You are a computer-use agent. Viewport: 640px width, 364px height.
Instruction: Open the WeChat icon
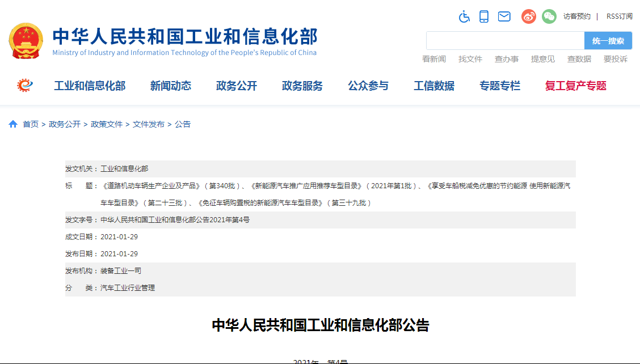(x=549, y=16)
